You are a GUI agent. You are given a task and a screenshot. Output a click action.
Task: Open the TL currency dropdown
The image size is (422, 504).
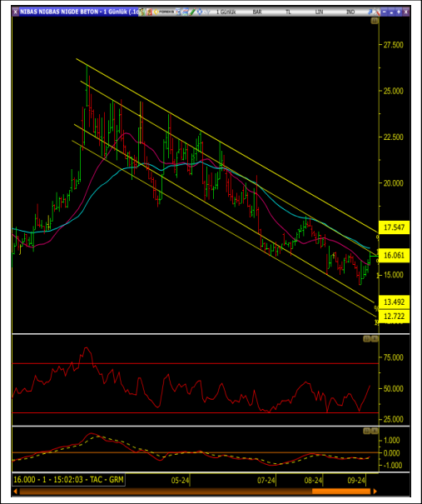pyautogui.click(x=288, y=12)
